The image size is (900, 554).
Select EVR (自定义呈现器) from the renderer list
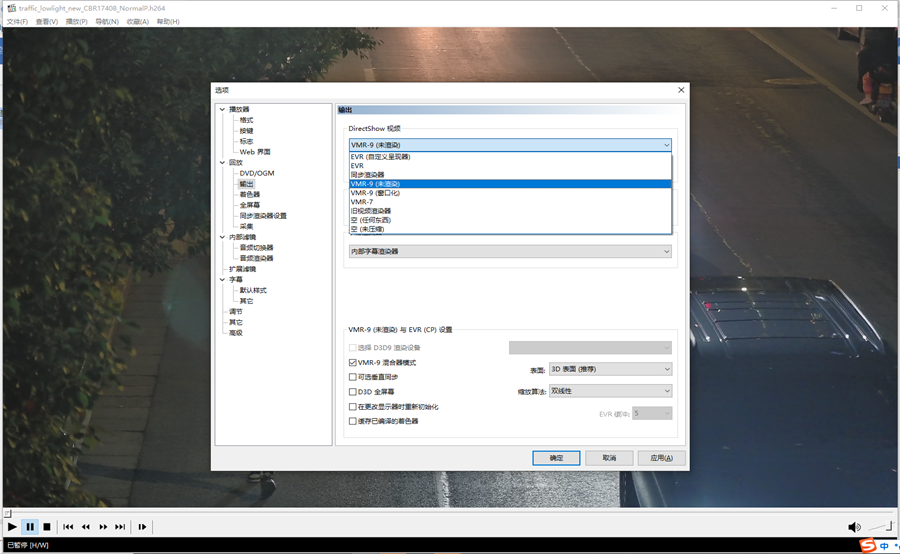click(x=381, y=157)
